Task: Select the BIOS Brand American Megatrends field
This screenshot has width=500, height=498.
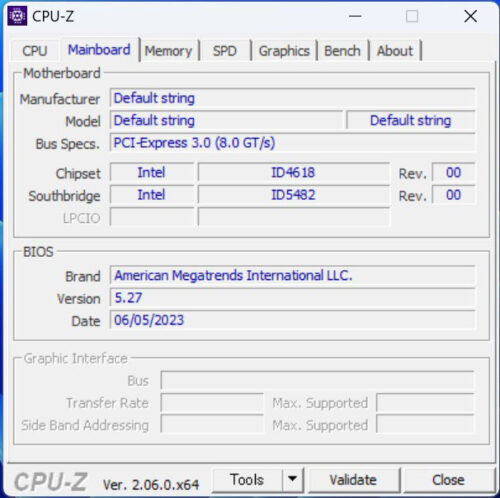Action: coord(293,276)
